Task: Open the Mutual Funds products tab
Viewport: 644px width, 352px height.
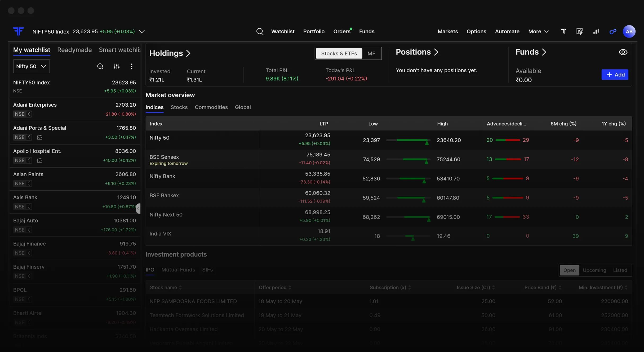Action: 178,270
